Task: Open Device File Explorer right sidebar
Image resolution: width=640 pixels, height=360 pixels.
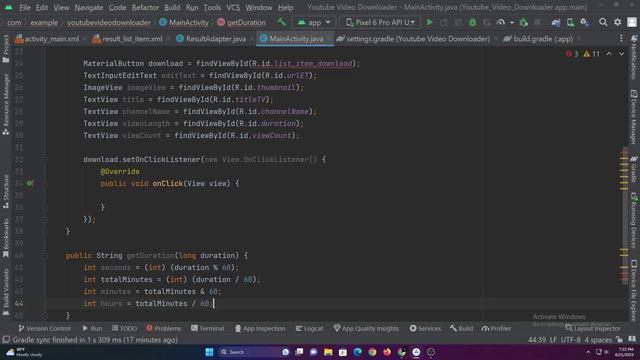Action: (634, 290)
